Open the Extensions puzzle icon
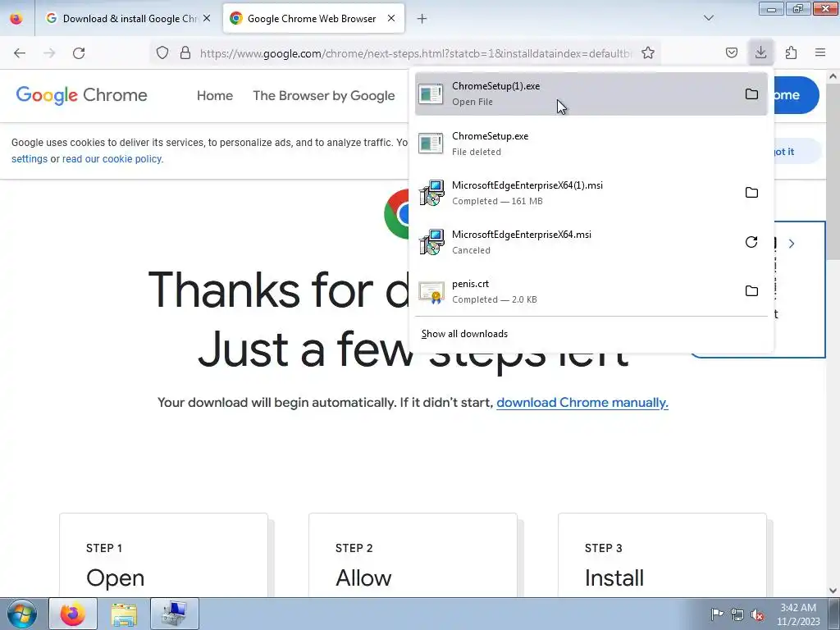Image resolution: width=840 pixels, height=630 pixels. (x=791, y=52)
